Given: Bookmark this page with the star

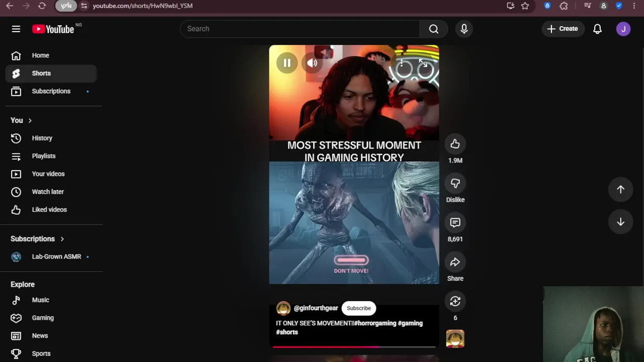Looking at the screenshot, I should pyautogui.click(x=525, y=6).
